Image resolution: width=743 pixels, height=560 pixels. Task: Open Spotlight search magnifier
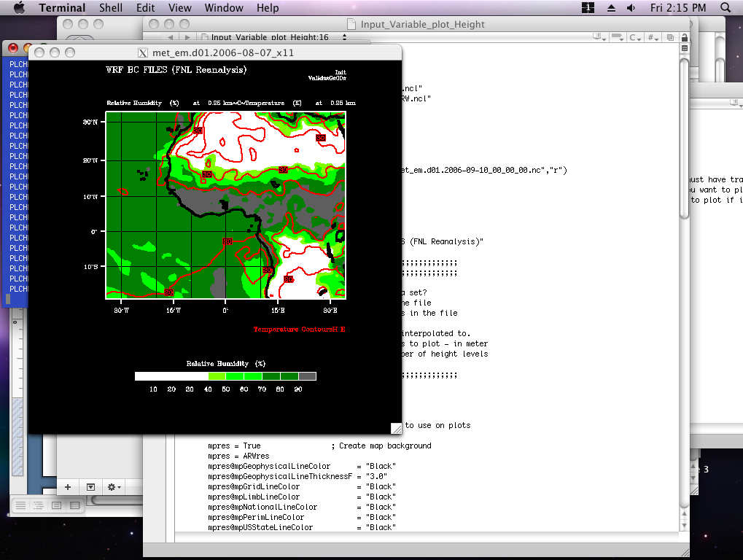[x=726, y=8]
